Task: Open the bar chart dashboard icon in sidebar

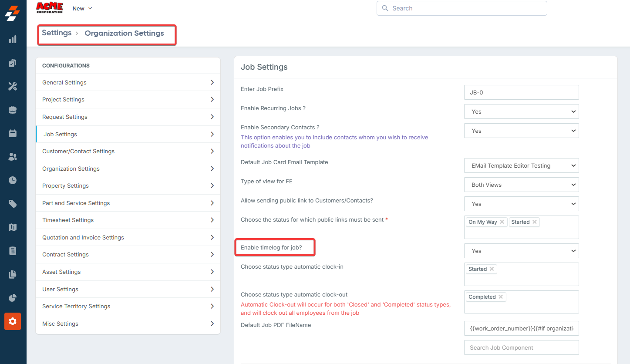Action: click(13, 40)
